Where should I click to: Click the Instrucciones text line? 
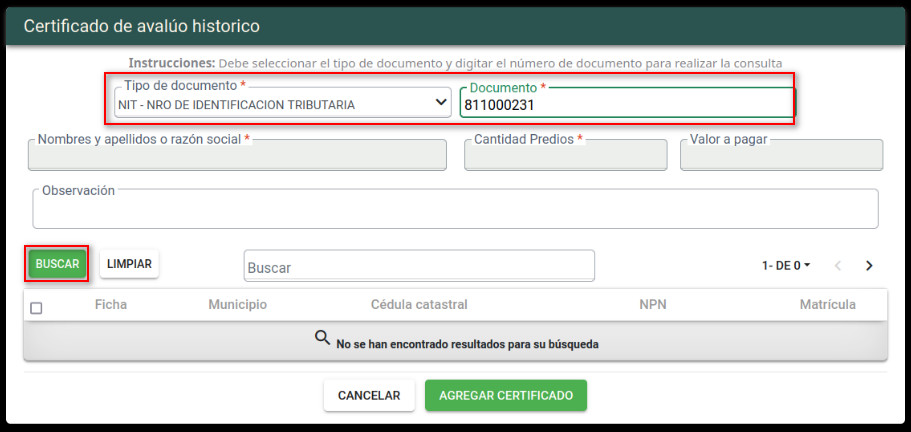pyautogui.click(x=456, y=63)
